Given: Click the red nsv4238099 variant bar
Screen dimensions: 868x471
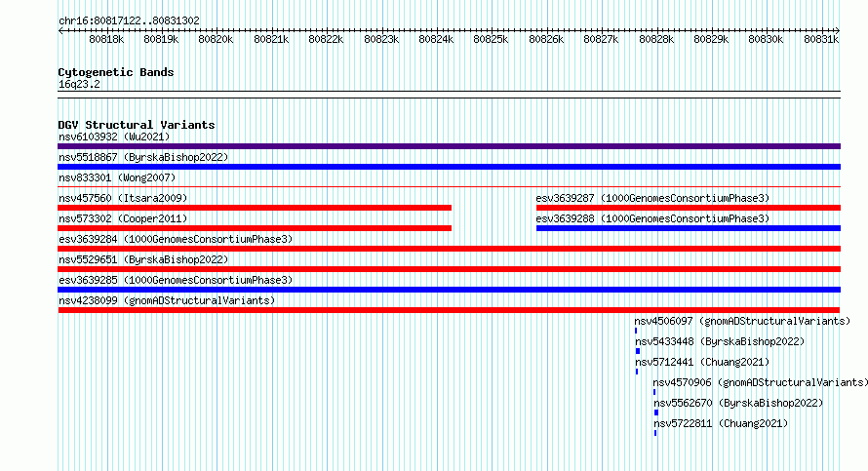Looking at the screenshot, I should coord(449,310).
